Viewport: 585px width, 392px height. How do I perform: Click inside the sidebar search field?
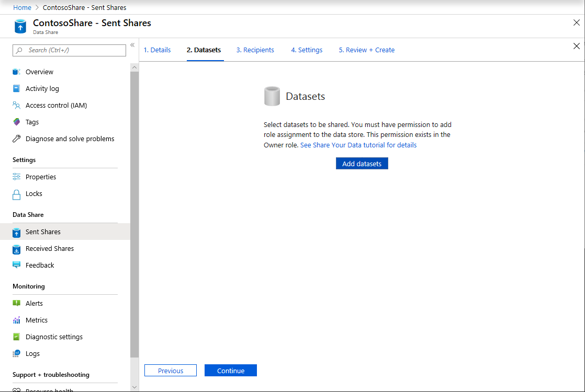(69, 50)
